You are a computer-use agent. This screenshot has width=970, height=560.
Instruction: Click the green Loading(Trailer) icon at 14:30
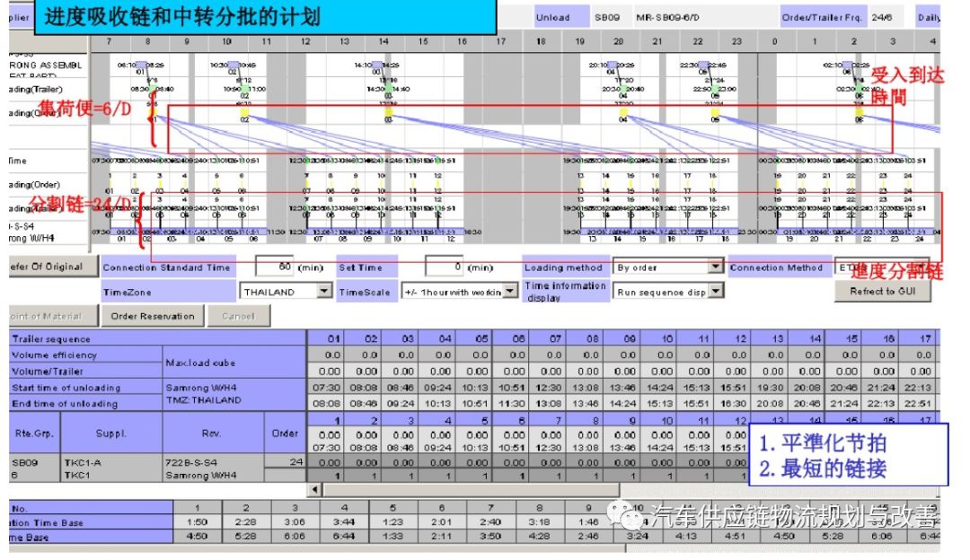point(387,87)
